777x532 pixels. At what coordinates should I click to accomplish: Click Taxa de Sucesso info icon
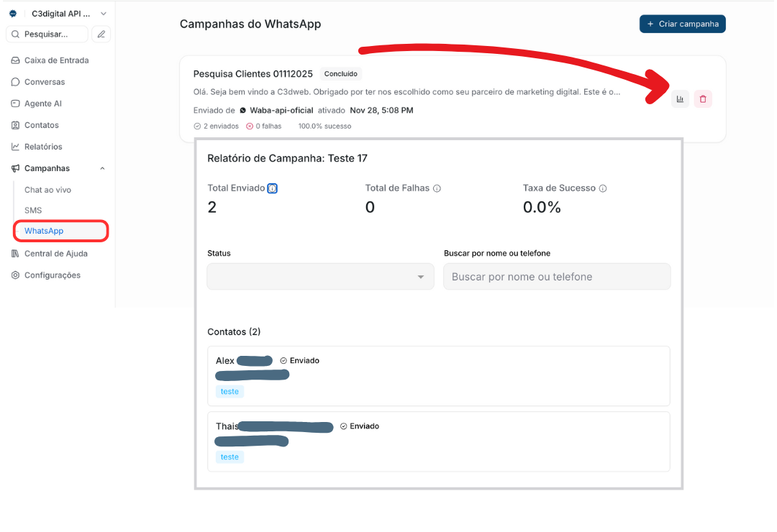[x=603, y=188]
